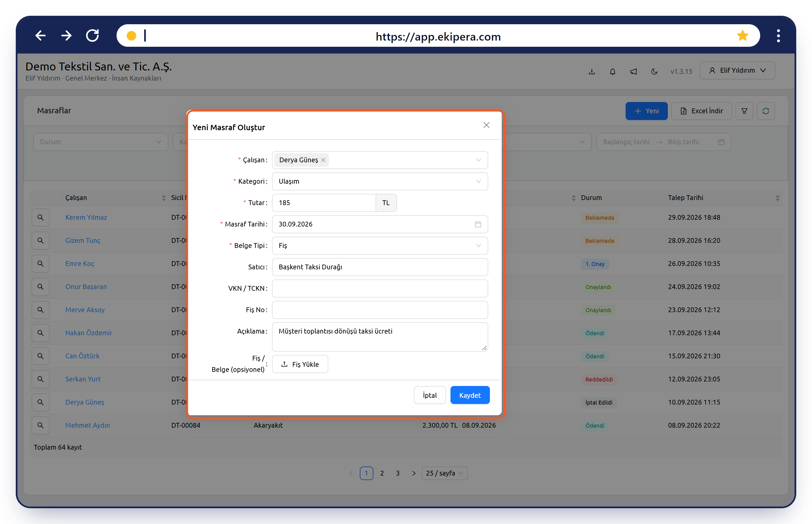Go to page 3
This screenshot has width=812, height=524.
click(x=398, y=473)
